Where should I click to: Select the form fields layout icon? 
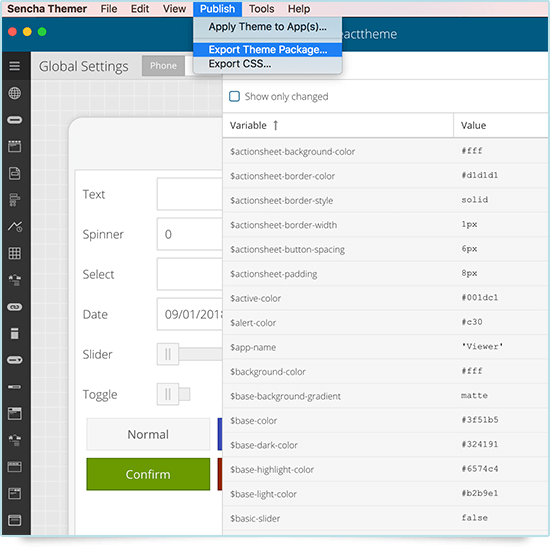(x=15, y=200)
